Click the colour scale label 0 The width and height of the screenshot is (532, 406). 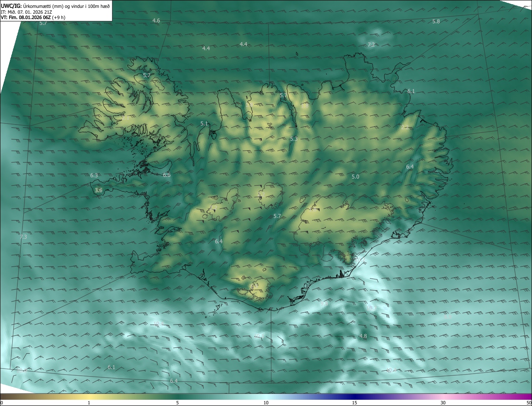click(x=2, y=403)
